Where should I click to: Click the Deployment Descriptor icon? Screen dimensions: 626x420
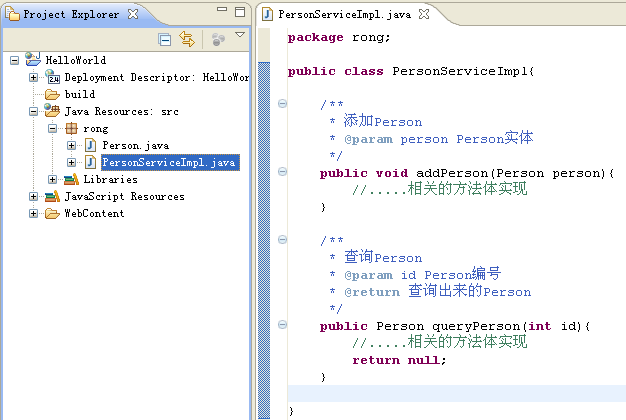52,77
